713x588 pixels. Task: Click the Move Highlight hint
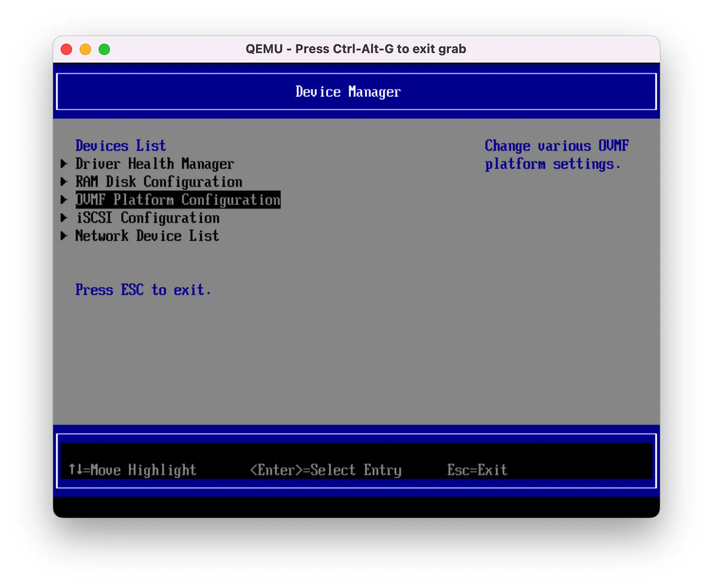click(132, 470)
